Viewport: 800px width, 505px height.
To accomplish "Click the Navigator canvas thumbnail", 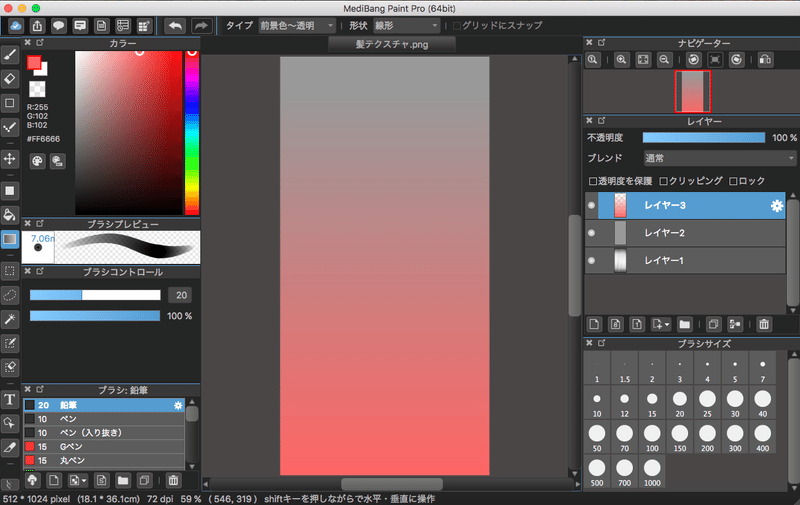I will tap(692, 91).
